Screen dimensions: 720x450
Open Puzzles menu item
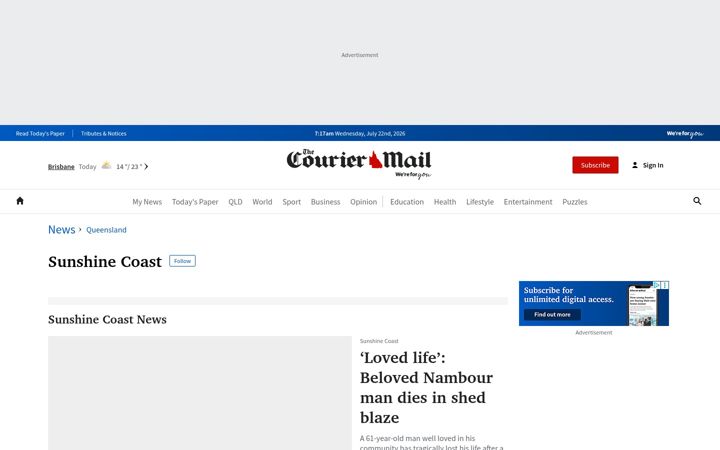click(x=575, y=202)
